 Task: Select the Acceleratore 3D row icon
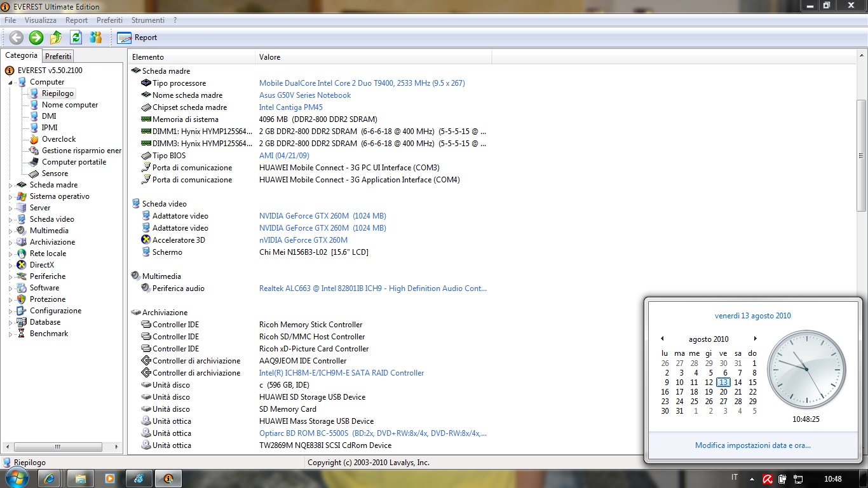pos(146,240)
